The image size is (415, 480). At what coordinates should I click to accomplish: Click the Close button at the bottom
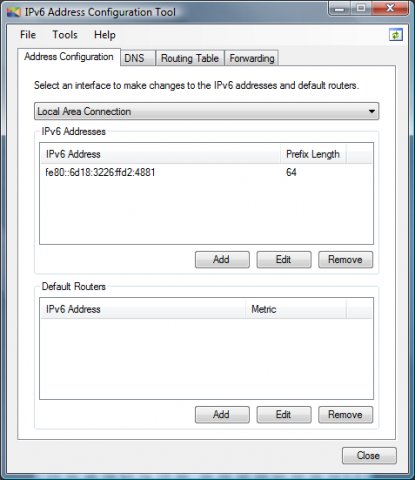click(369, 455)
